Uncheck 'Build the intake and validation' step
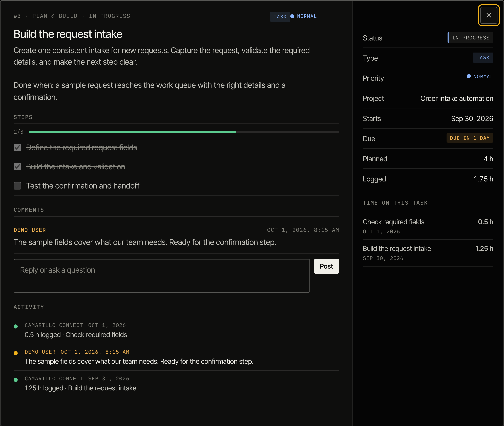 tap(17, 167)
